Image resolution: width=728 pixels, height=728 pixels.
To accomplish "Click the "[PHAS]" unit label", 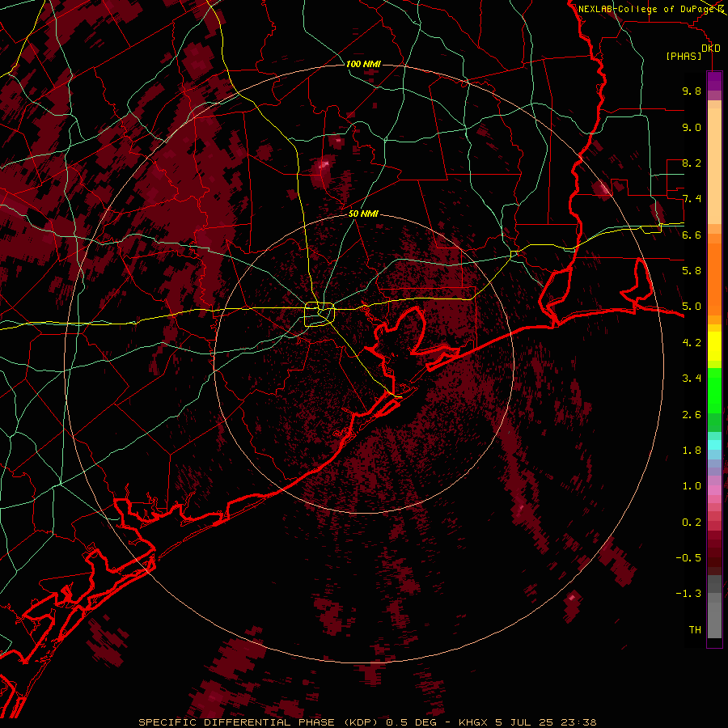I will click(x=684, y=56).
